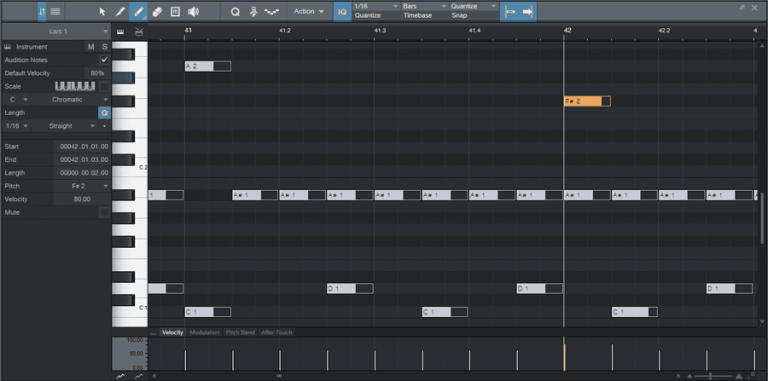Click the Scale keyboard graphic

(75, 86)
